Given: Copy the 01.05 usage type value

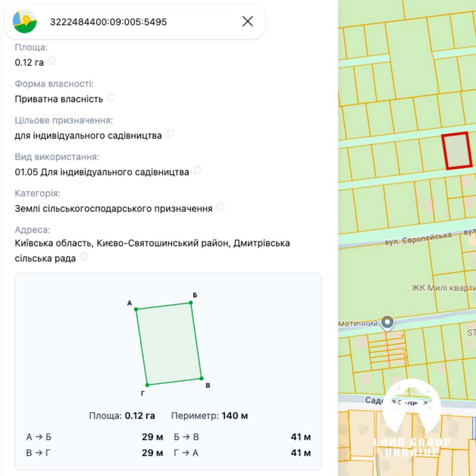Looking at the screenshot, I should click(x=197, y=170).
